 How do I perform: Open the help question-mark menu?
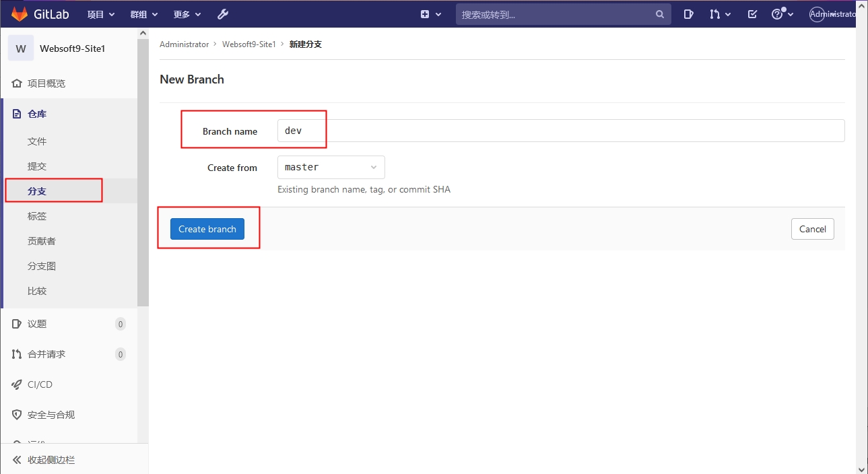click(x=782, y=14)
